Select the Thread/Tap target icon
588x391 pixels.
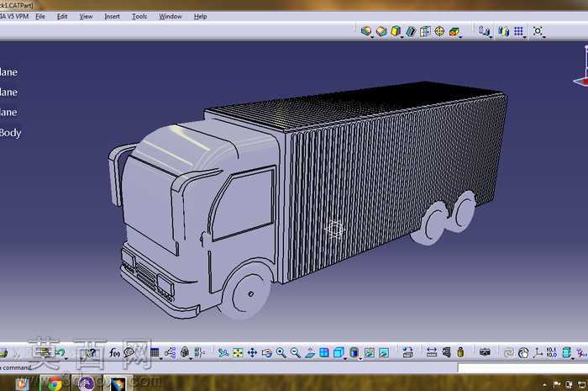(x=439, y=31)
